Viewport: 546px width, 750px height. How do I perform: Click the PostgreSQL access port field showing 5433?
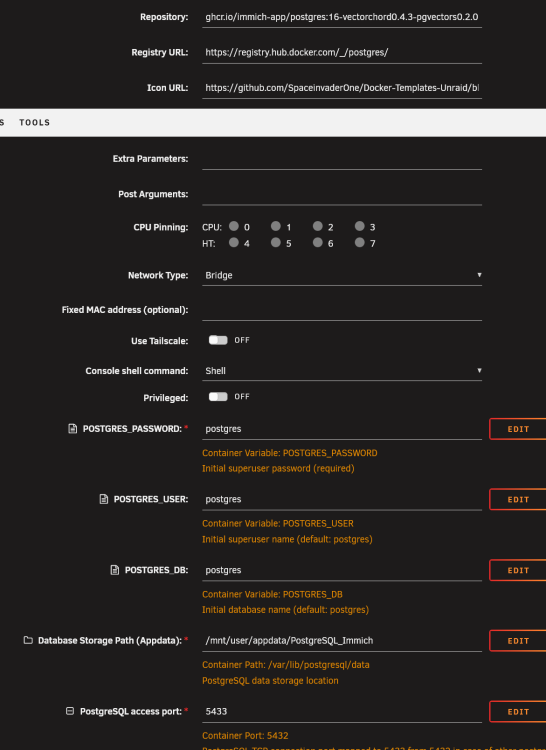pyautogui.click(x=342, y=712)
